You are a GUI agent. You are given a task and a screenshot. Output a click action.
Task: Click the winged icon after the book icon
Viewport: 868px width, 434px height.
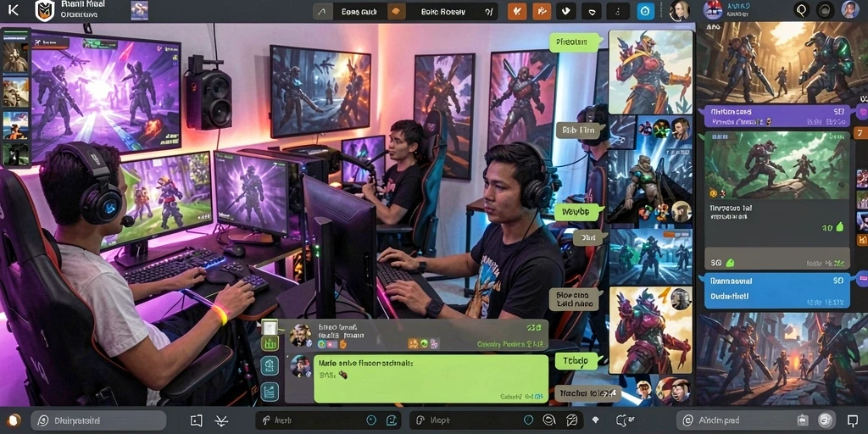(221, 420)
